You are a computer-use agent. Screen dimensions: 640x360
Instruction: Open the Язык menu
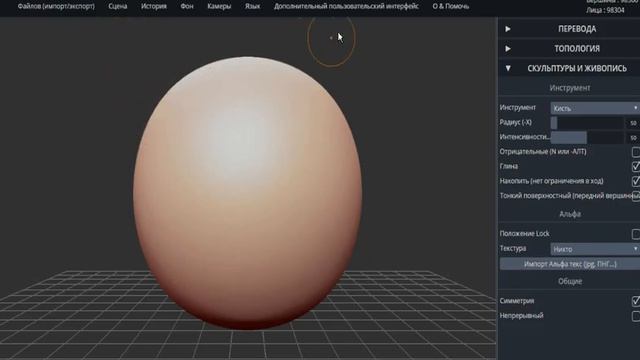[253, 7]
